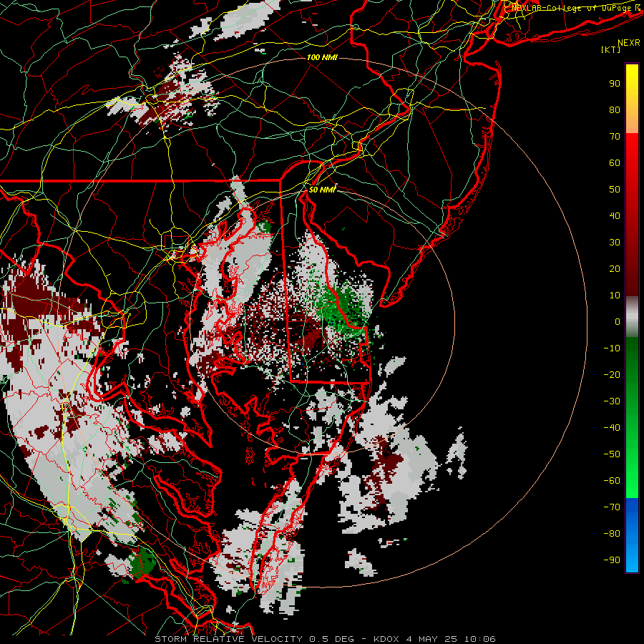Click the "-50" value on the velocity scale
644x644 pixels.
pos(612,454)
